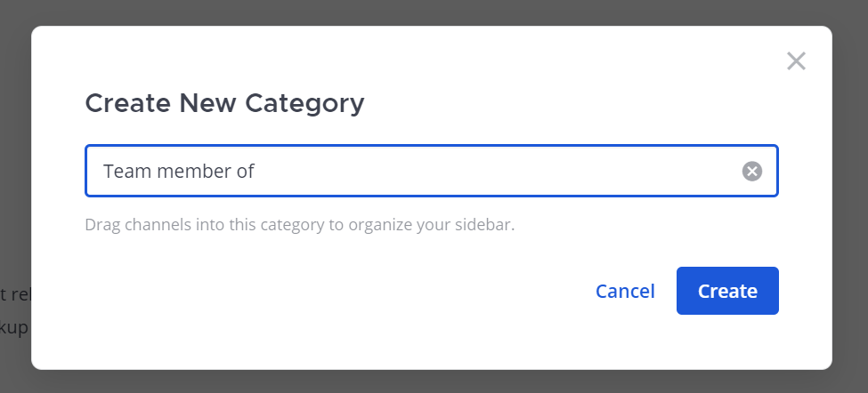Confirm the 'Team member of' category

727,291
